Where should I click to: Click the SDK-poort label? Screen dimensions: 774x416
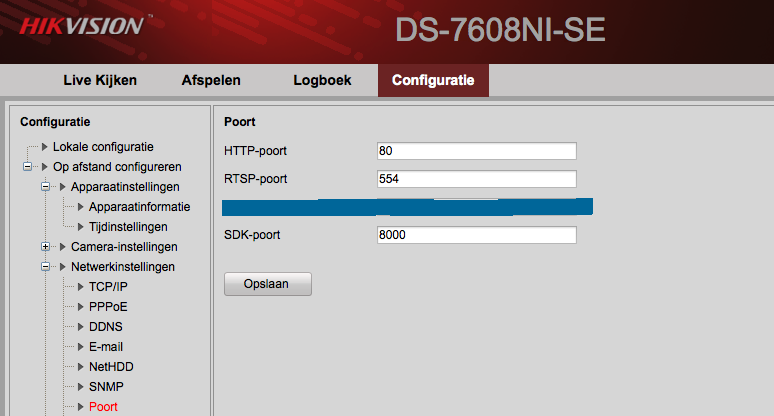click(252, 234)
